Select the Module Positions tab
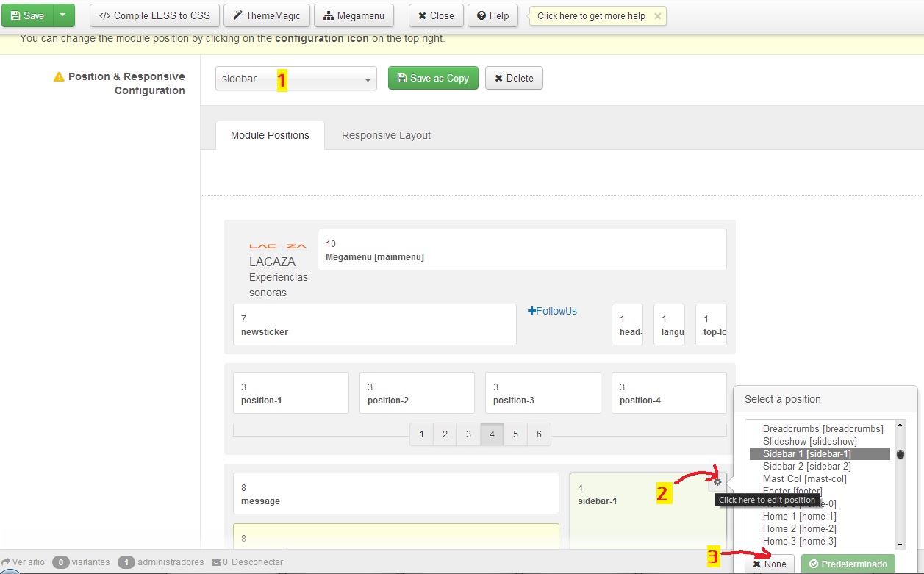The image size is (924, 574). tap(270, 135)
